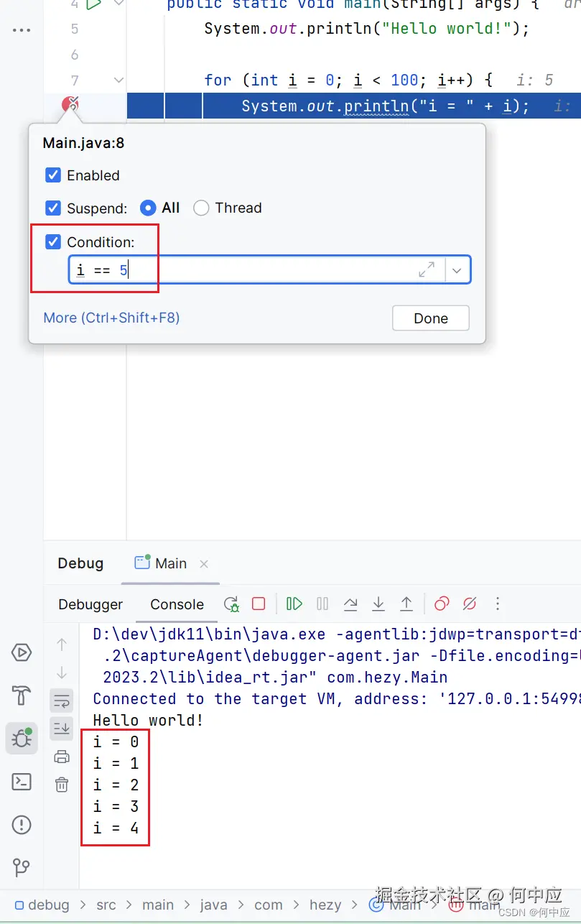581x924 pixels.
Task: Click line number 7 in gutter
Action: point(75,80)
